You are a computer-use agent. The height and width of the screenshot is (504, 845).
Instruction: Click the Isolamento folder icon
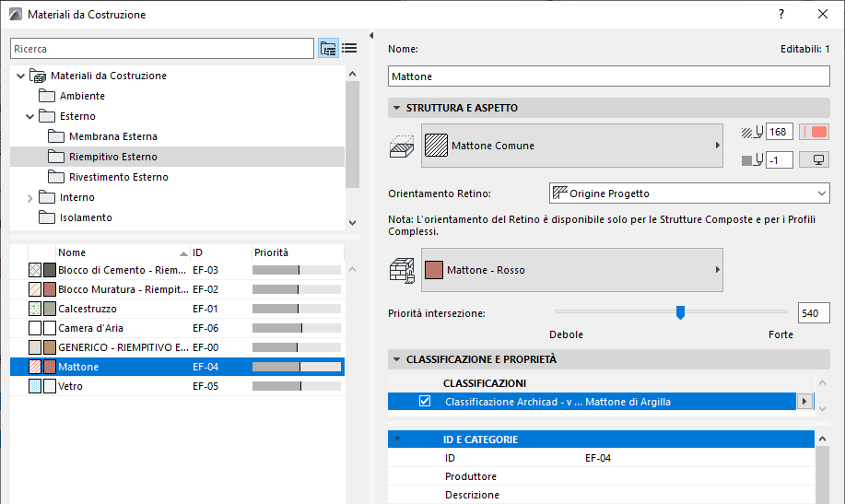coord(47,217)
